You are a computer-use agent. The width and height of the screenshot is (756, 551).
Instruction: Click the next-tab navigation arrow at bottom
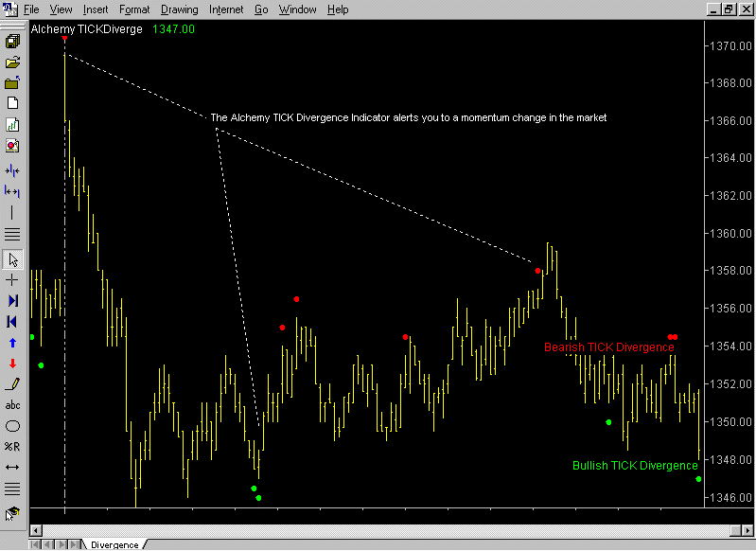pyautogui.click(x=61, y=544)
